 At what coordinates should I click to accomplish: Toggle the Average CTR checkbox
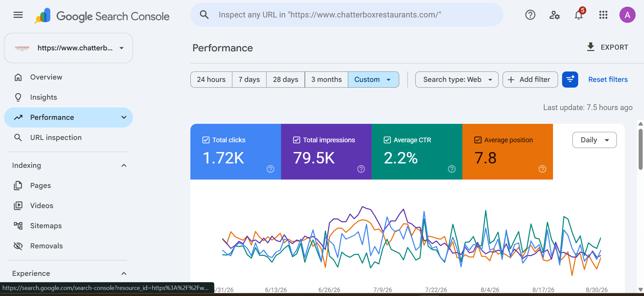click(387, 140)
